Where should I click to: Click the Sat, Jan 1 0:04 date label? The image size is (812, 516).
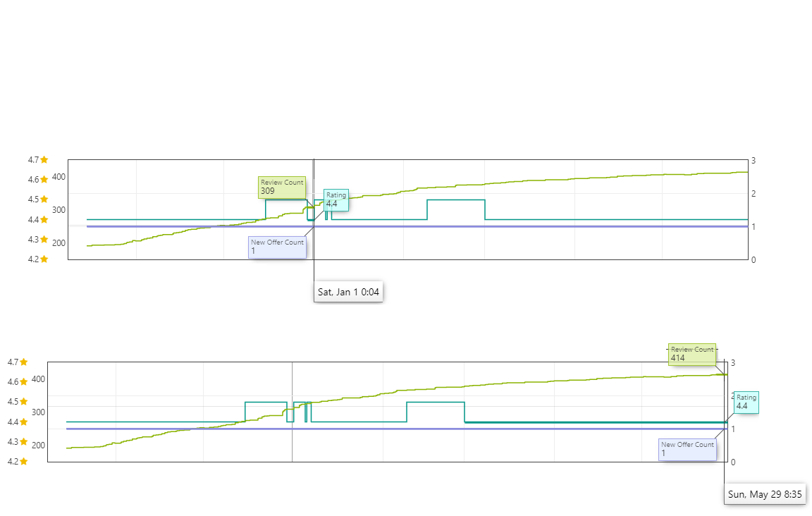348,293
